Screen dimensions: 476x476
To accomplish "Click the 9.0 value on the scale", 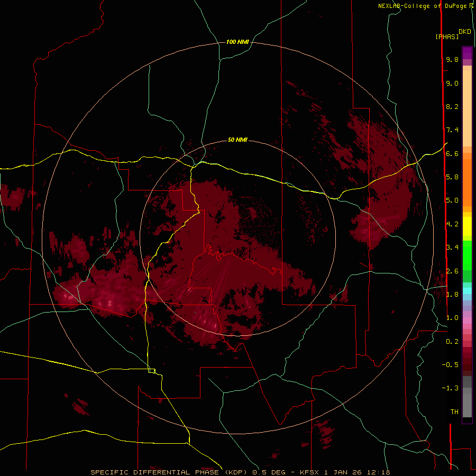I will [452, 84].
